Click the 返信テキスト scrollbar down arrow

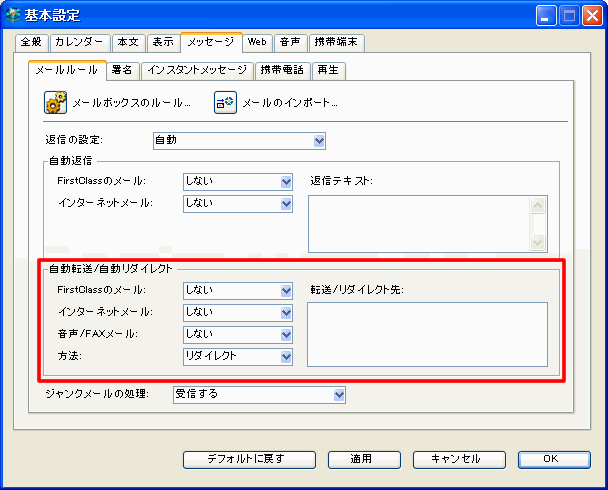click(x=539, y=242)
